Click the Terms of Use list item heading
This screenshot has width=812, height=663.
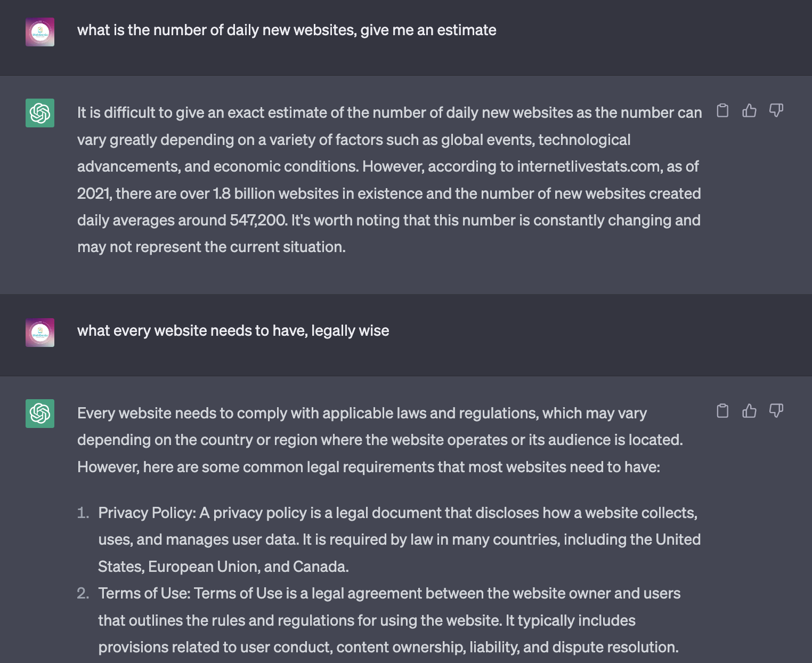144,594
